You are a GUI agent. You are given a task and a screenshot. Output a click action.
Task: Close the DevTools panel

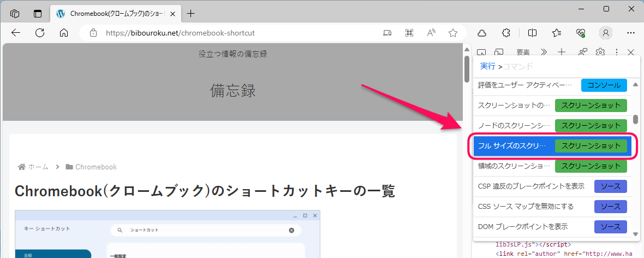pos(631,52)
